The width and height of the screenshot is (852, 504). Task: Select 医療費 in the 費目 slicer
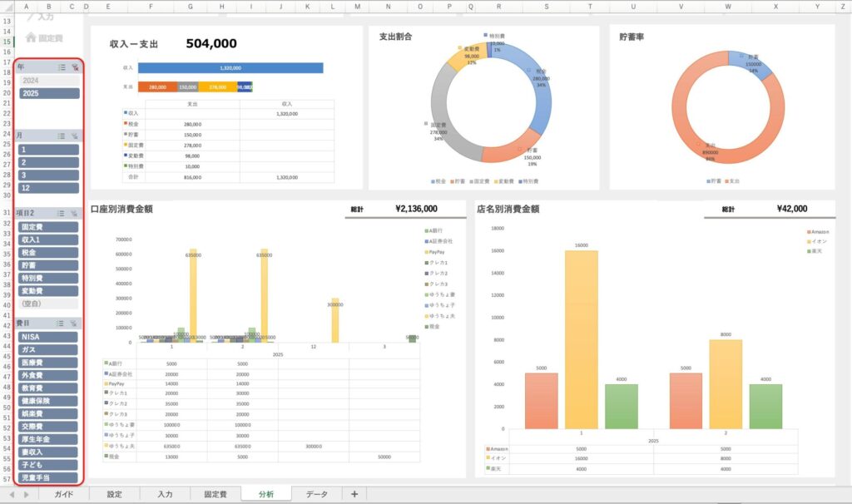coord(49,363)
